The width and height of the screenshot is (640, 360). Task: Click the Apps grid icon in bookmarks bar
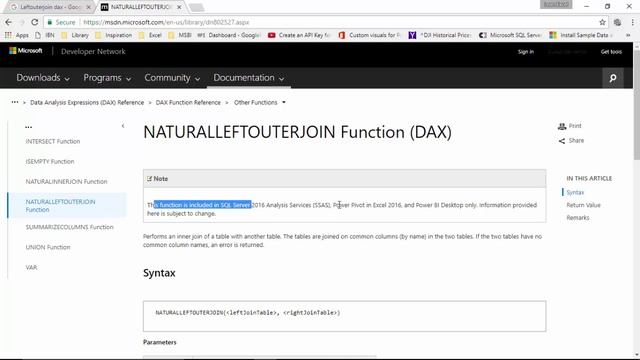click(x=8, y=36)
